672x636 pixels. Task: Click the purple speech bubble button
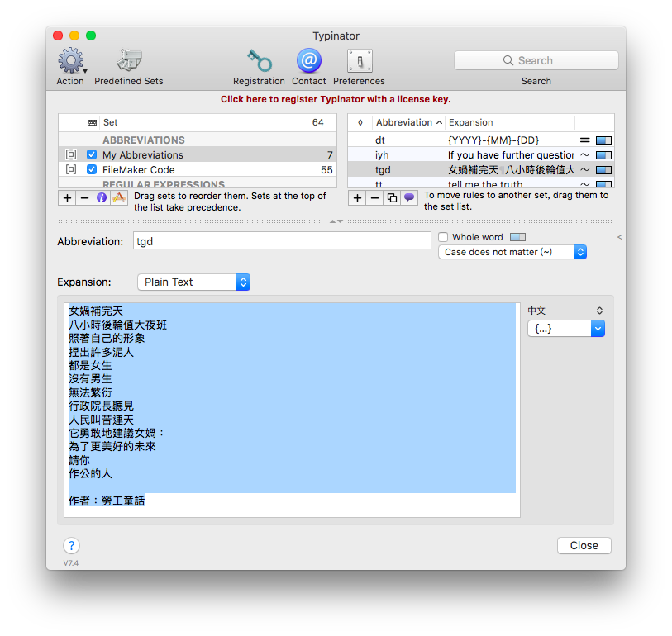pos(409,198)
